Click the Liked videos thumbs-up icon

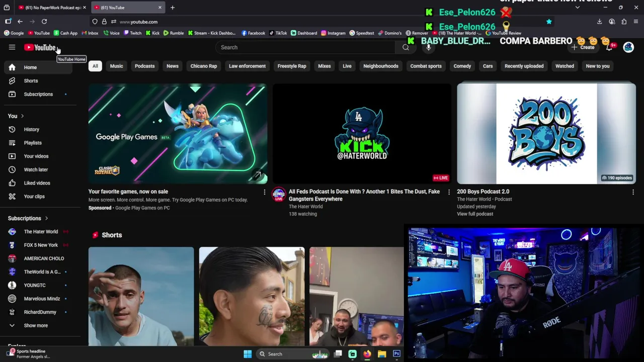tap(12, 183)
